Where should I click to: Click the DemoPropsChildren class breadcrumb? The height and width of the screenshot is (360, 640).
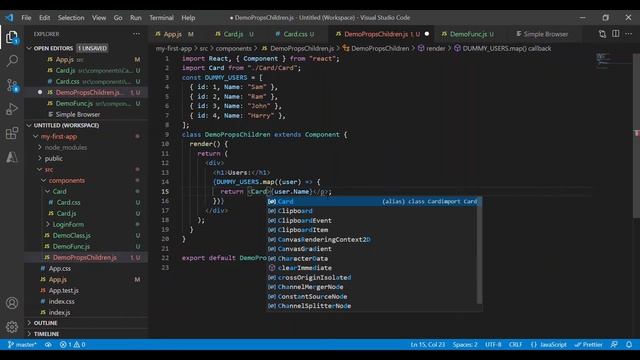[x=376, y=48]
